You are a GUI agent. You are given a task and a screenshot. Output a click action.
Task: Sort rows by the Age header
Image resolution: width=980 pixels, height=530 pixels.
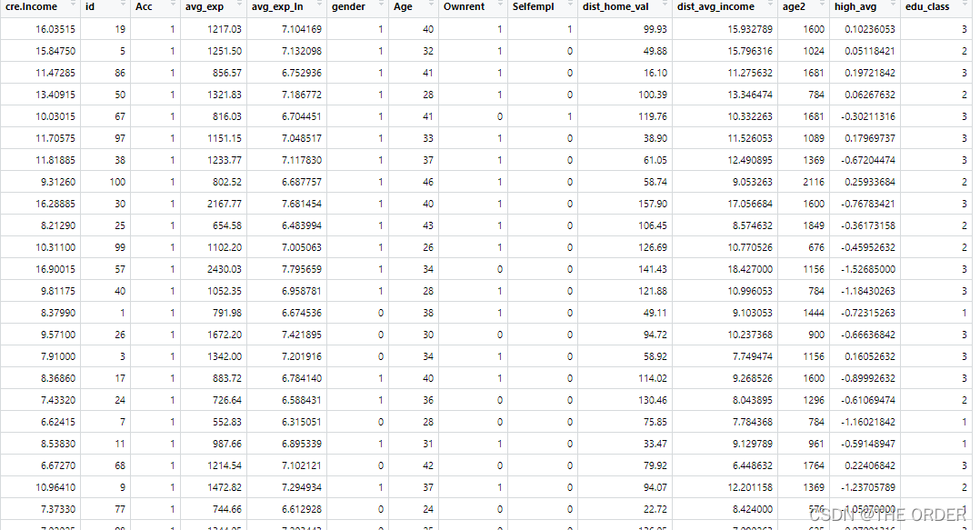[x=403, y=7]
